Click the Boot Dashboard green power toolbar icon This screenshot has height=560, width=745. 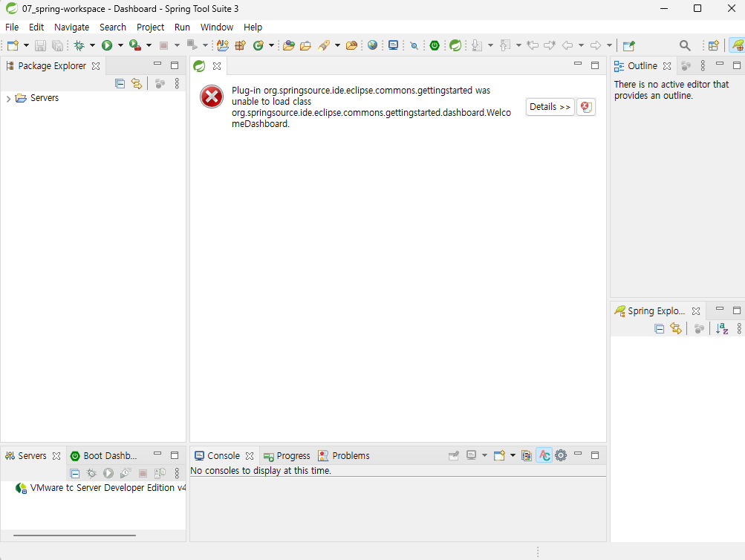(x=435, y=45)
